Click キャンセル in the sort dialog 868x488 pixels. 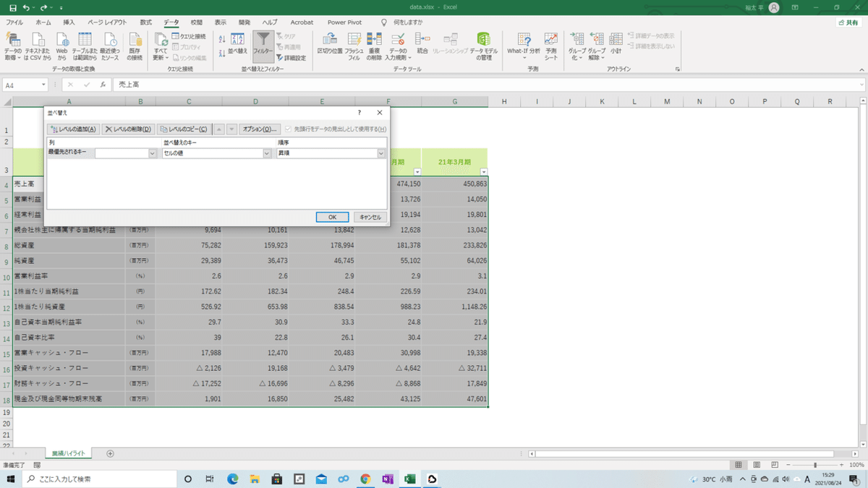[370, 217]
